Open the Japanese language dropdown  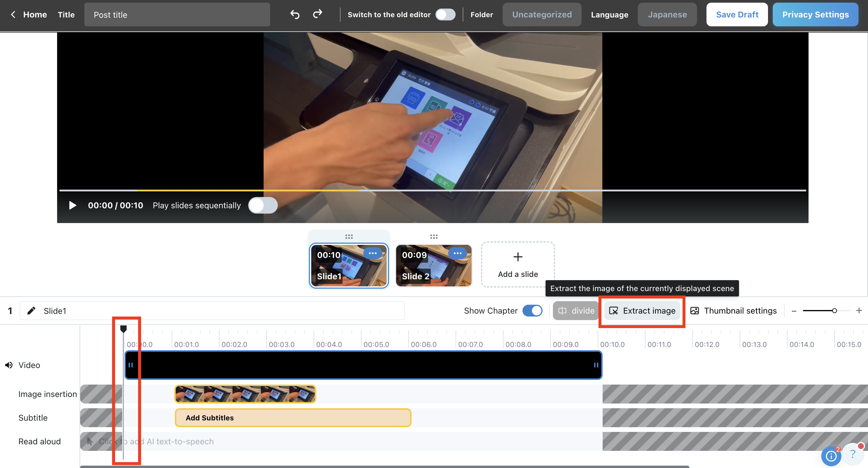pyautogui.click(x=667, y=14)
